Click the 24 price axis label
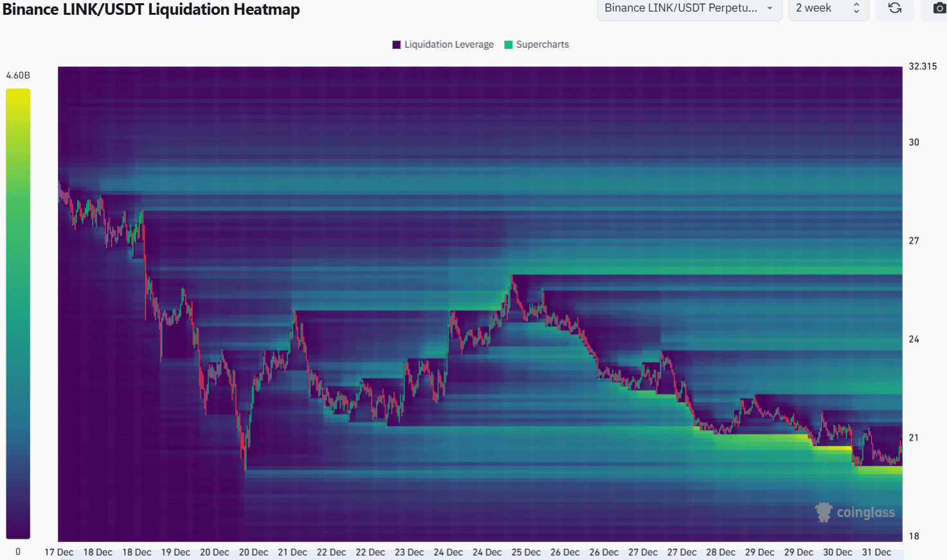Image resolution: width=947 pixels, height=560 pixels. 914,339
